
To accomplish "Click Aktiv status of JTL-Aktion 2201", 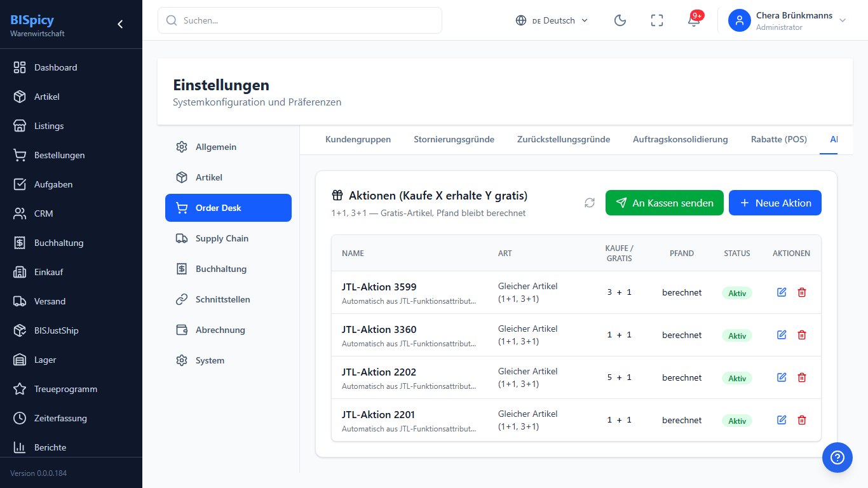I will click(737, 421).
